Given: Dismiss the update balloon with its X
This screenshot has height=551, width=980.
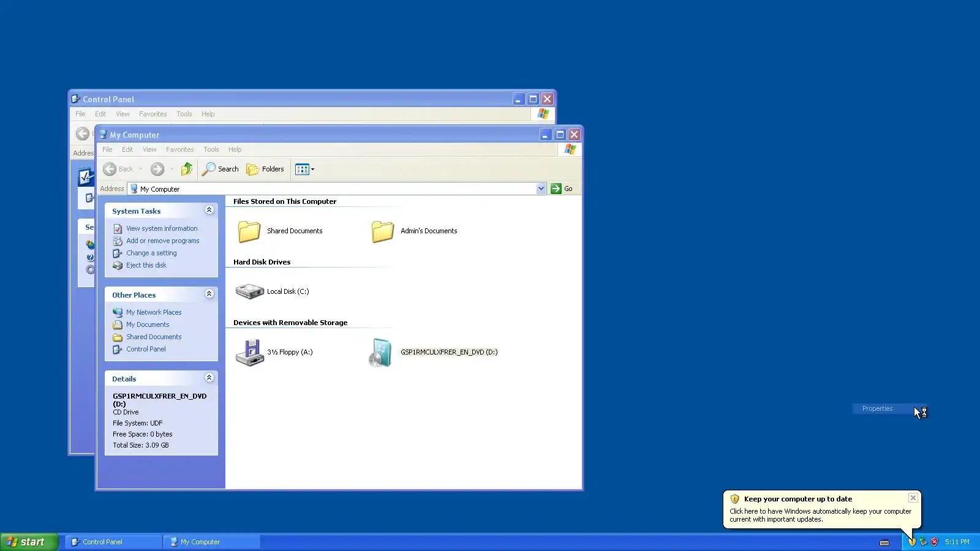Looking at the screenshot, I should tap(913, 498).
